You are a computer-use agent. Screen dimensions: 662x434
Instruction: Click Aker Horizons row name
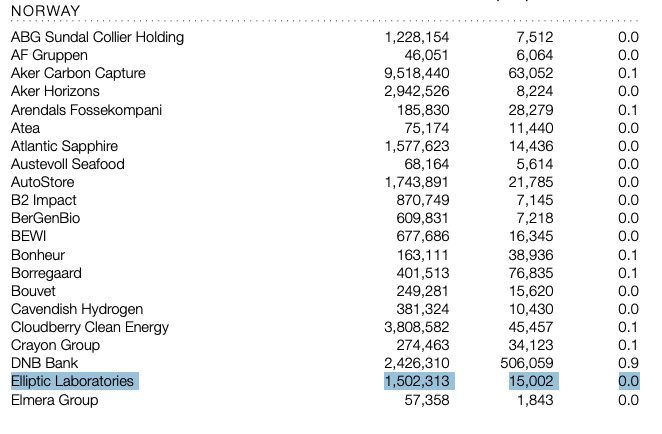[55, 91]
